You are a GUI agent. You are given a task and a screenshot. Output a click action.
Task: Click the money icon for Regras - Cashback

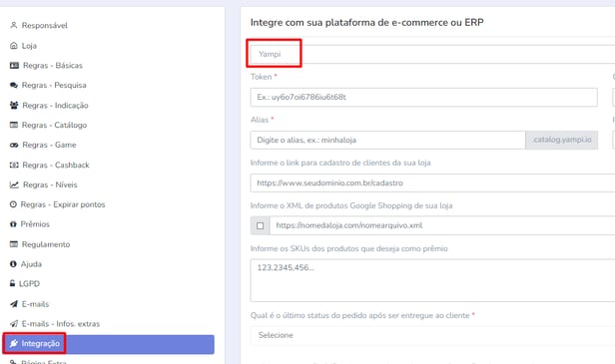[14, 165]
